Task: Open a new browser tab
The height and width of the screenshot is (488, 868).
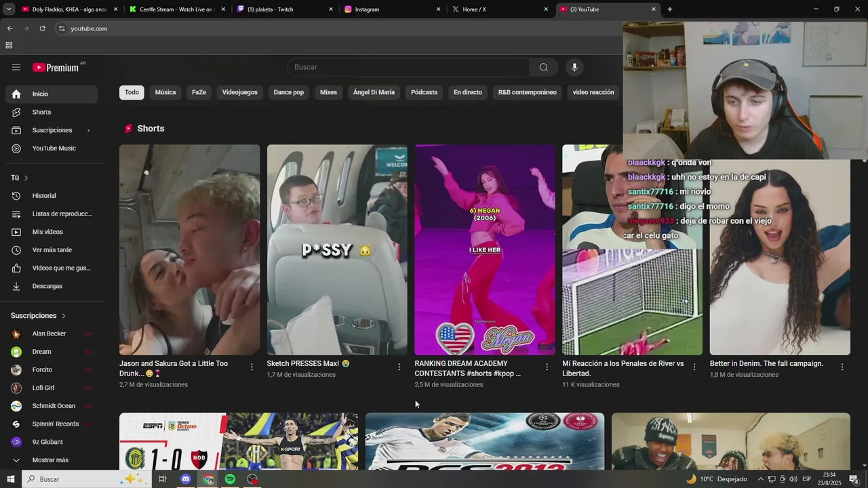Action: 670,9
